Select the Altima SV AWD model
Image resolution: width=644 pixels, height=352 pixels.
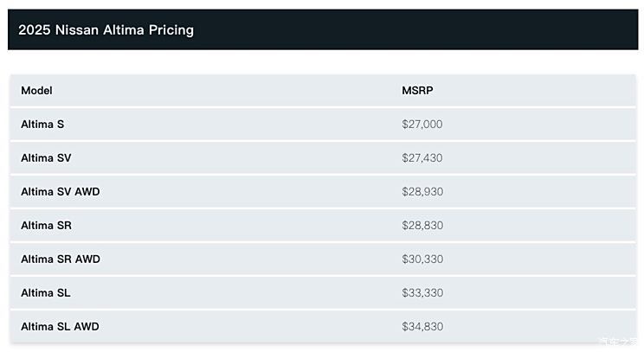61,192
